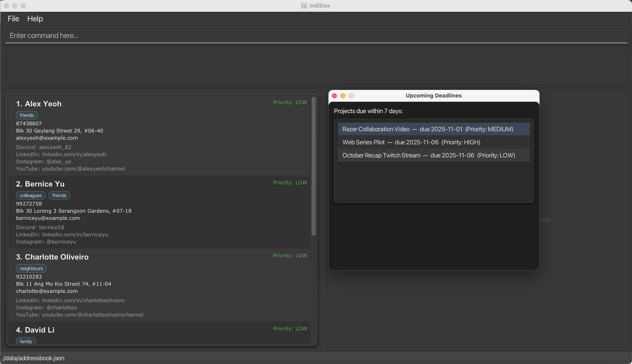Click 'YouTube: youtube.com/@alexyeohchannel' line
Viewport: 632px width, 364px height.
[71, 169]
